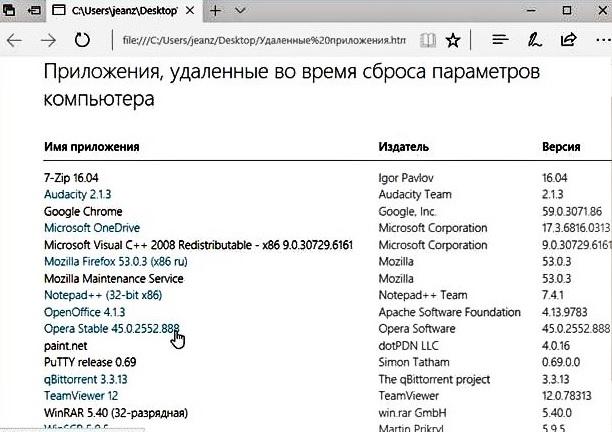
Task: Add page to favorites star icon
Action: 453,40
